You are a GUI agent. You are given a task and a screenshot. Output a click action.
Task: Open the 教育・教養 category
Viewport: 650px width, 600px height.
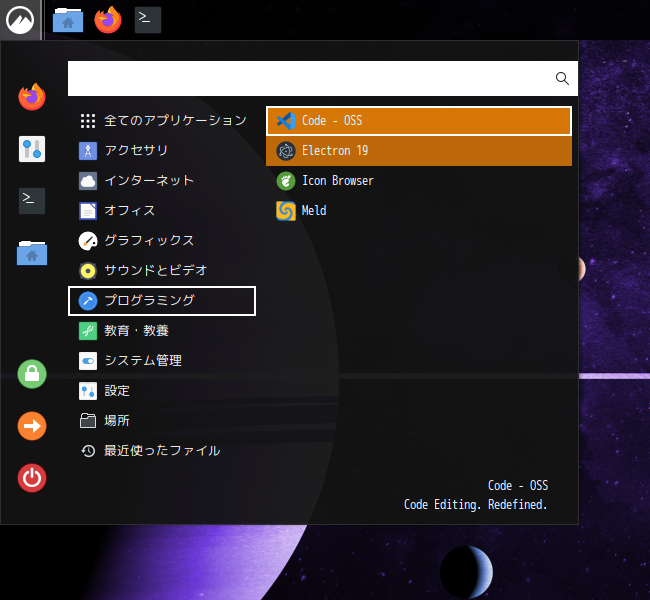[162, 331]
